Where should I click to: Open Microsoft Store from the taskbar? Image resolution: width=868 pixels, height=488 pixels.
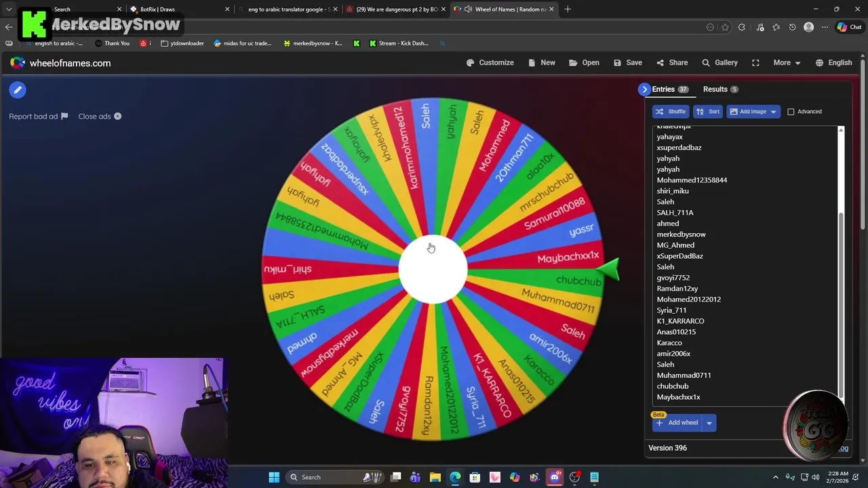[x=475, y=477]
